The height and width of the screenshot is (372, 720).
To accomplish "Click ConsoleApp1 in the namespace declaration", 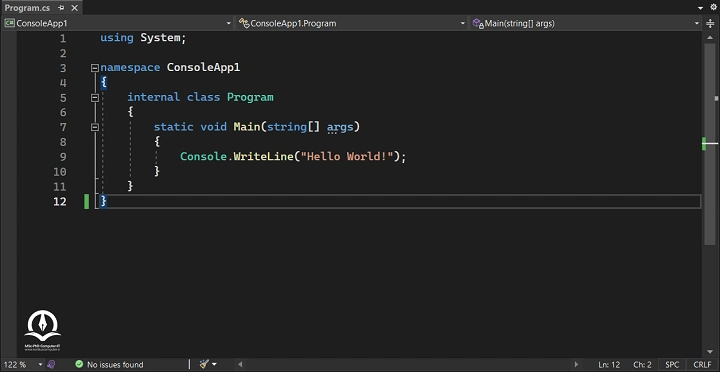I will pyautogui.click(x=203, y=68).
